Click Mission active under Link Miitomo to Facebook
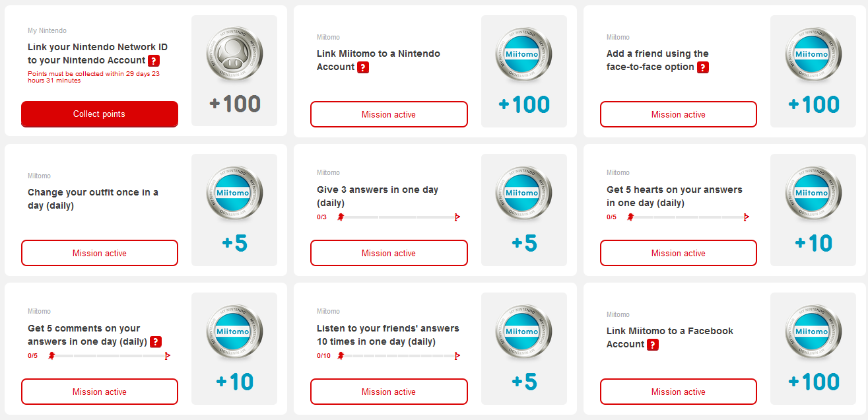Image resolution: width=868 pixels, height=420 pixels. pos(679,392)
